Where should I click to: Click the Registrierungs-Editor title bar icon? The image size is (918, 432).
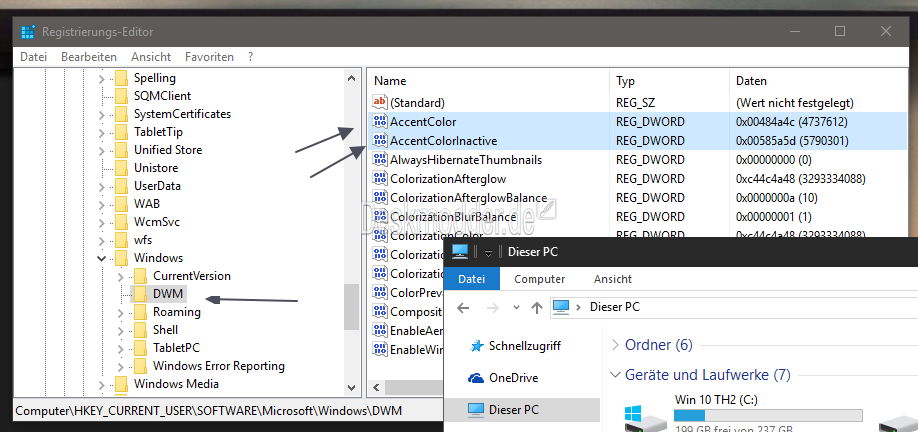pos(28,32)
